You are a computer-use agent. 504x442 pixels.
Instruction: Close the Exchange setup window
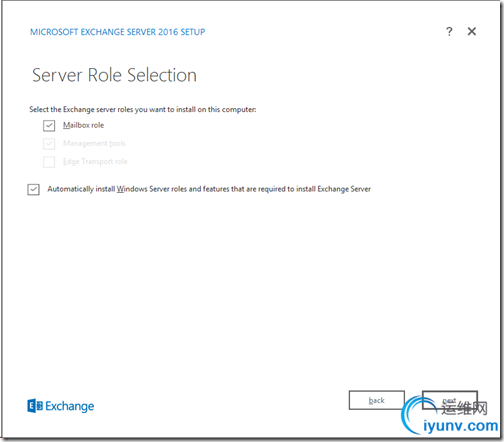click(x=472, y=31)
